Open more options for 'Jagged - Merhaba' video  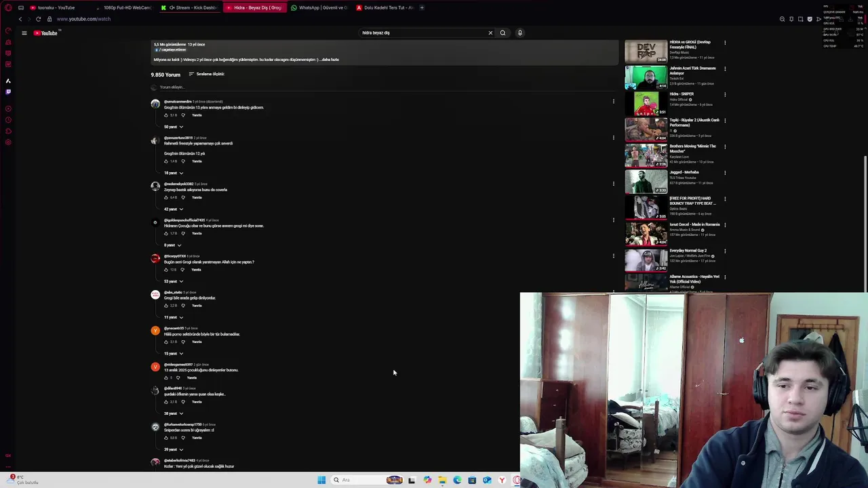(x=725, y=173)
